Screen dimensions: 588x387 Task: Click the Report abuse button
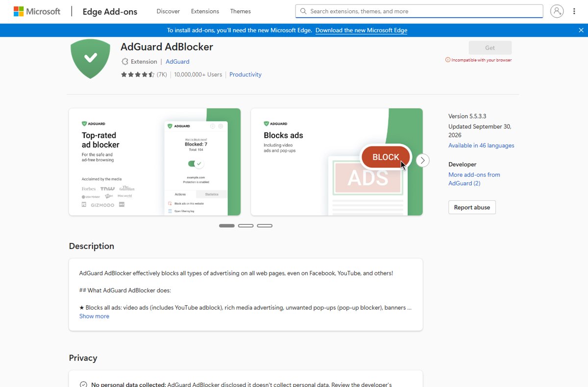click(x=472, y=207)
